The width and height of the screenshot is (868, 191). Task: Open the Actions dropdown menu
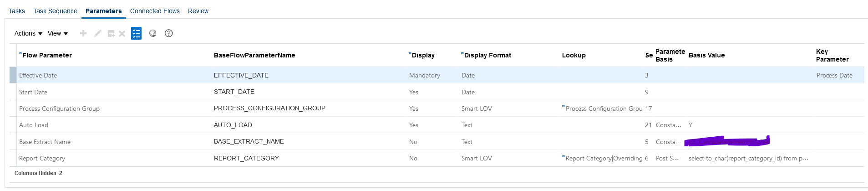(x=28, y=33)
